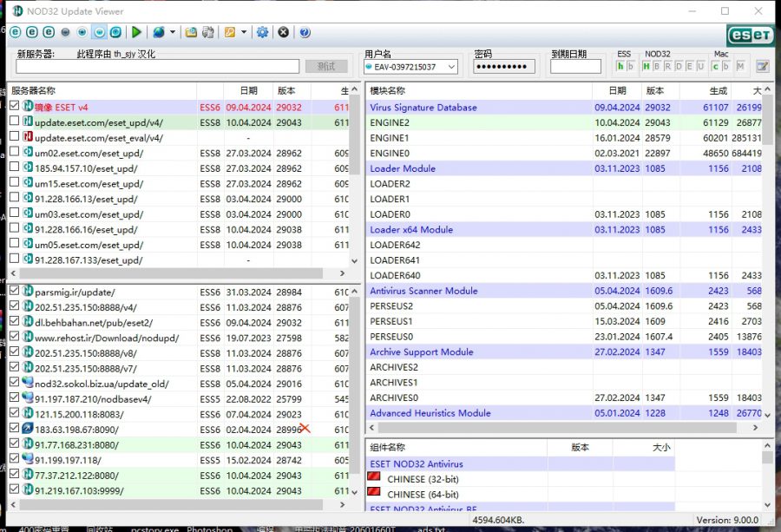Uncheck the parsmig.ir/update/ checkbox
The image size is (781, 532).
(14, 291)
